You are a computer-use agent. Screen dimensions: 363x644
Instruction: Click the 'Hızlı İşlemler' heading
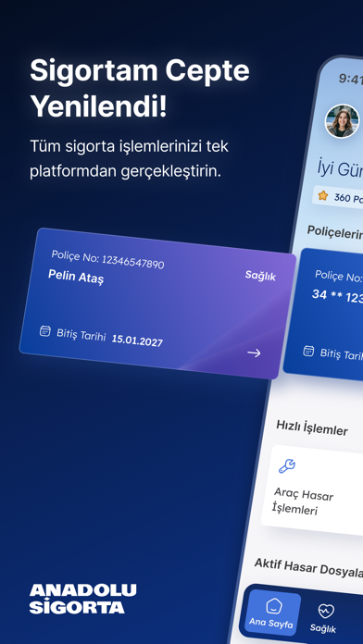click(312, 427)
